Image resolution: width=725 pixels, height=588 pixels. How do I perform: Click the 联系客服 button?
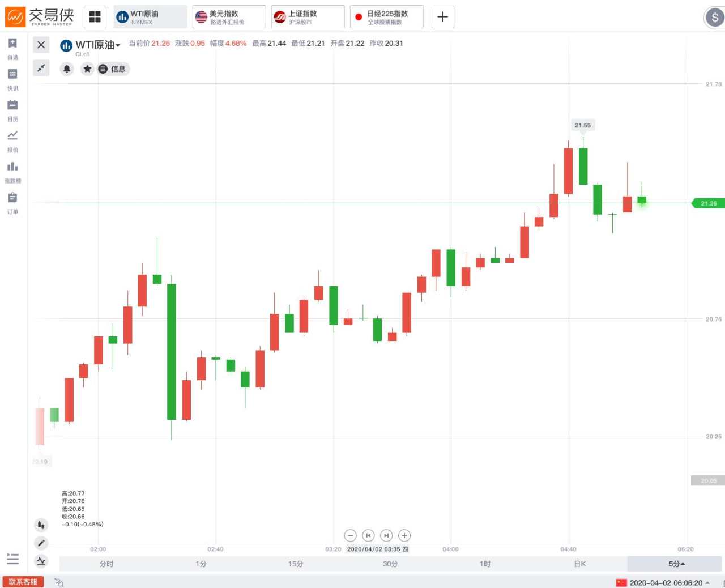point(23,582)
